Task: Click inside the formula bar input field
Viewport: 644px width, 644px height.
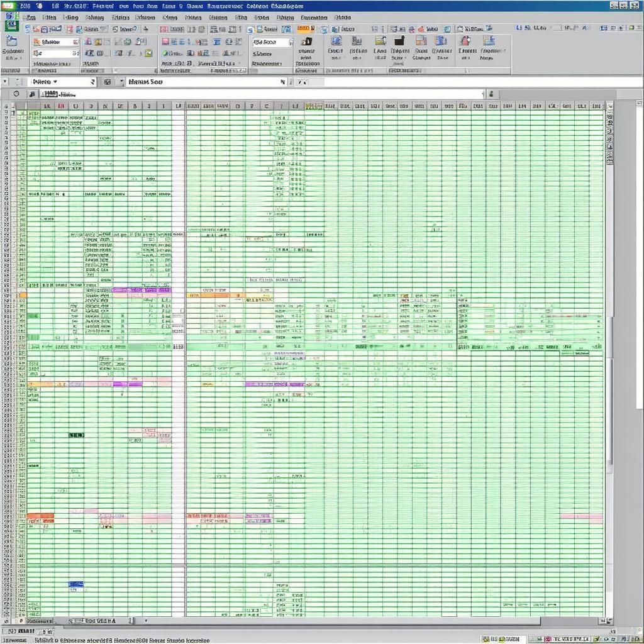Action: pyautogui.click(x=261, y=94)
